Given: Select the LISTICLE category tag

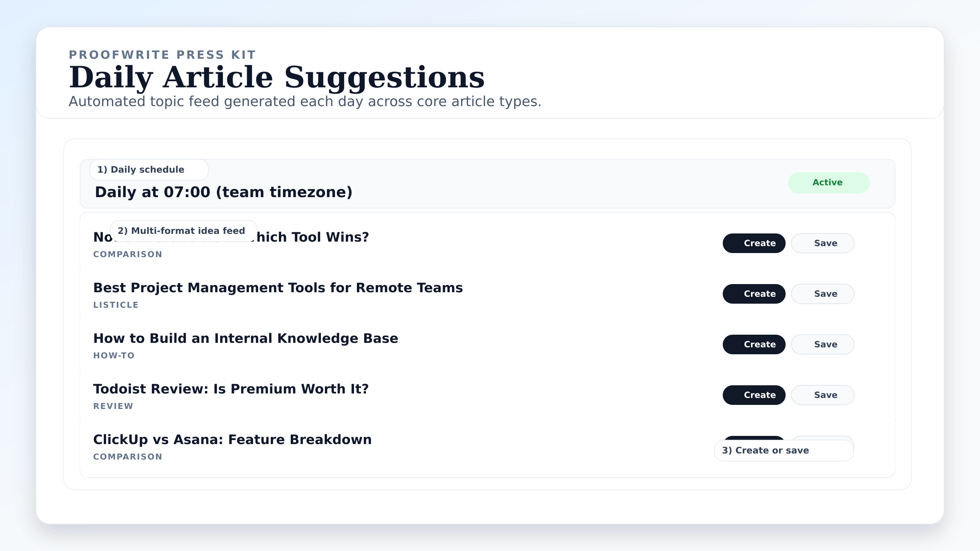Looking at the screenshot, I should (x=116, y=304).
